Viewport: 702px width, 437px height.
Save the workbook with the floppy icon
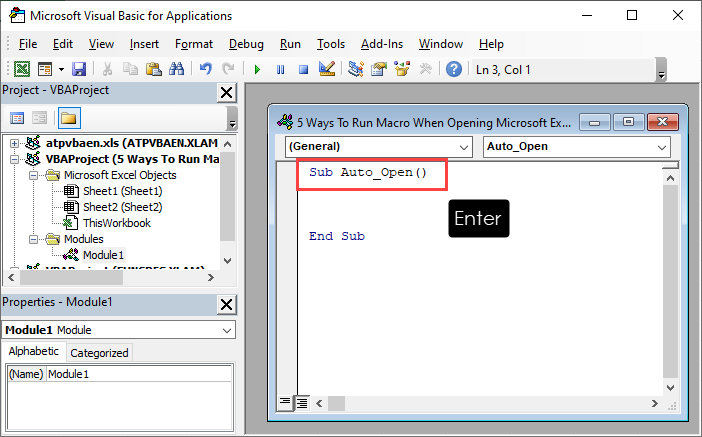point(79,69)
